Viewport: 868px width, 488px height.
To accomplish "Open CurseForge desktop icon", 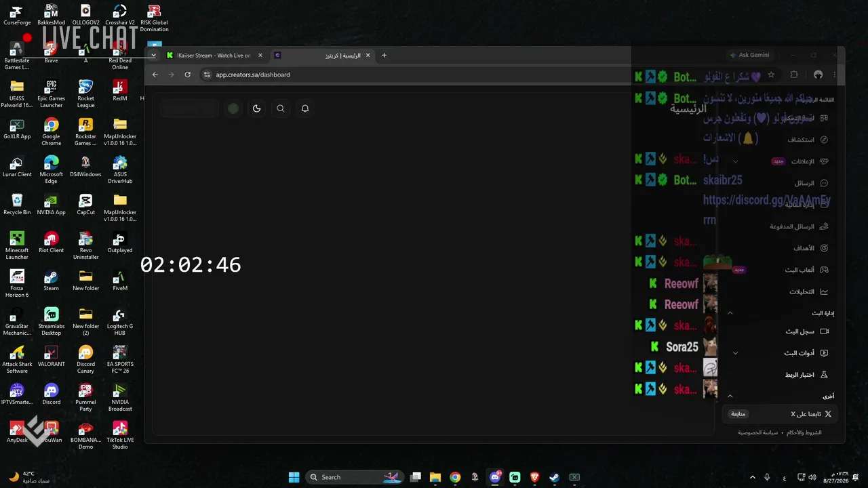I will click(17, 16).
